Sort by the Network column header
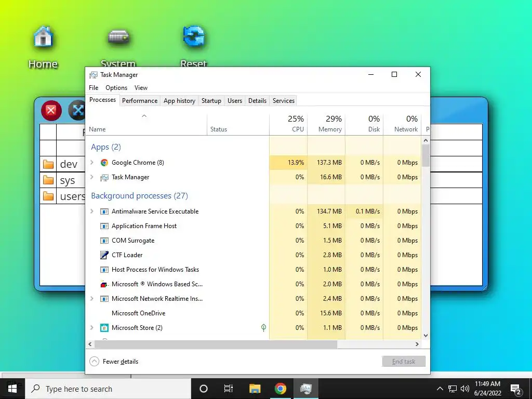This screenshot has height=399, width=532. [x=403, y=124]
